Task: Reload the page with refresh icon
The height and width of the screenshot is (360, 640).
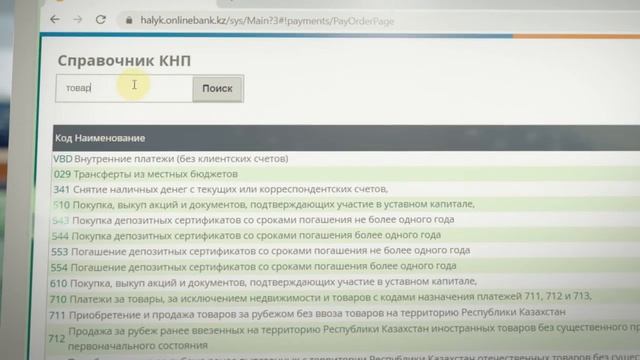Action: tap(100, 20)
